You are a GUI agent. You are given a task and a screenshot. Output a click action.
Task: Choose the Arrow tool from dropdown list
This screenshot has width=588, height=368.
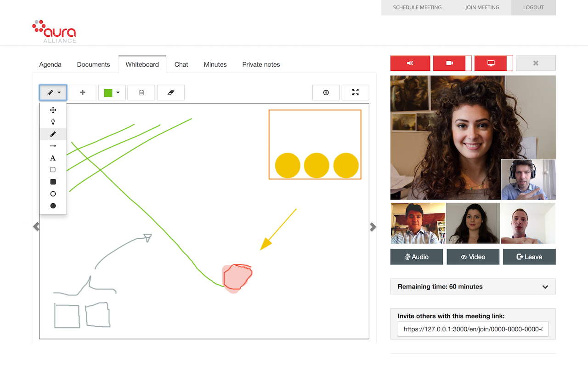(x=53, y=146)
